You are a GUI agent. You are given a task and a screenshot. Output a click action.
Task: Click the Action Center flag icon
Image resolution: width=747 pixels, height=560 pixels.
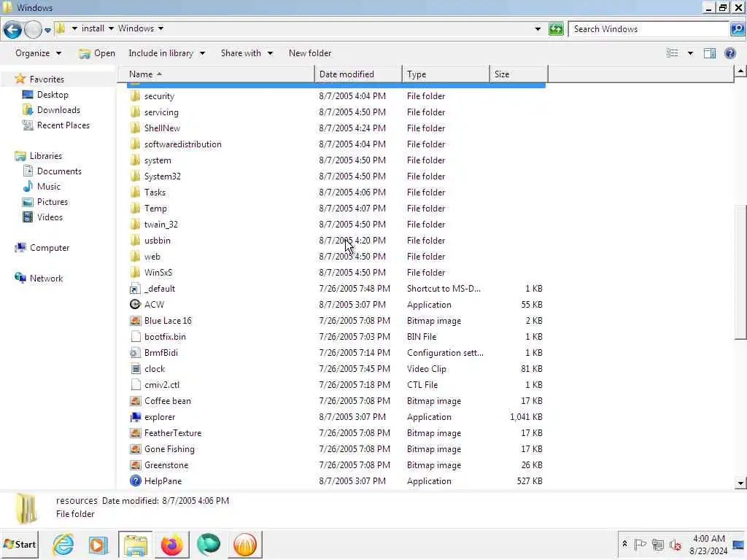tap(640, 545)
